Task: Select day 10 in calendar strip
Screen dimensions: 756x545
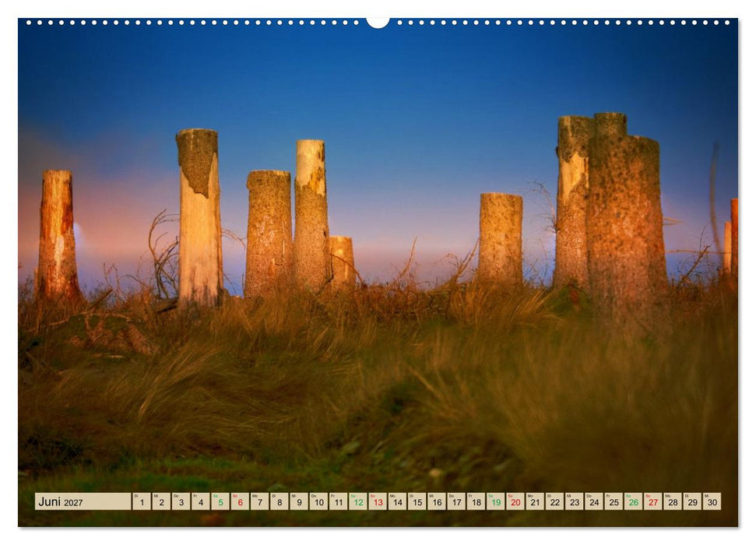Action: pos(318,501)
